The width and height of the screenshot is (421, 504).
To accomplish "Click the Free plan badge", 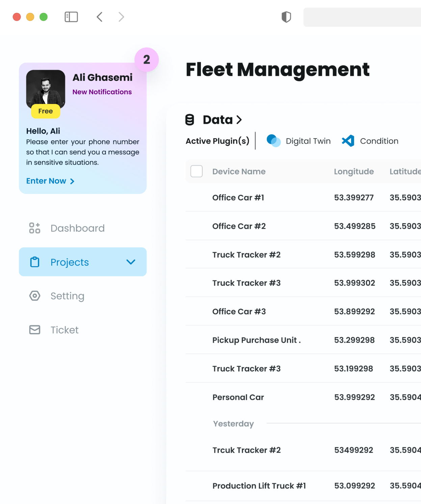I will 46,111.
